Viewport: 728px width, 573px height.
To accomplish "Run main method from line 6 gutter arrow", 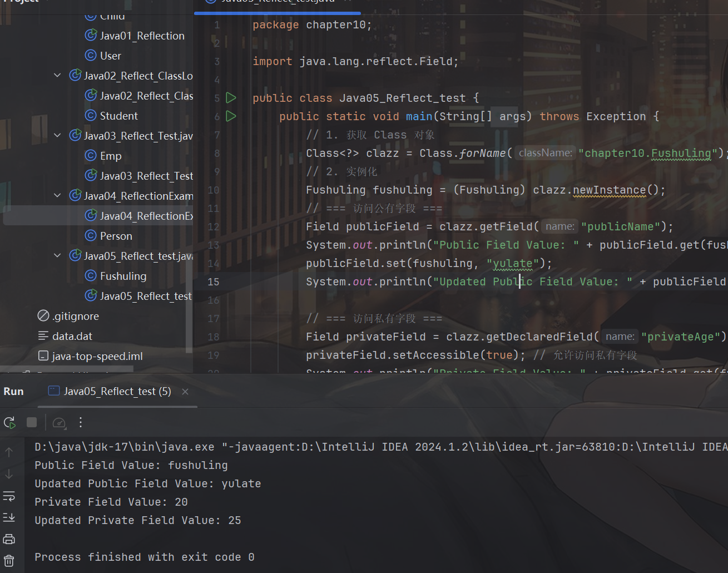I will (231, 116).
